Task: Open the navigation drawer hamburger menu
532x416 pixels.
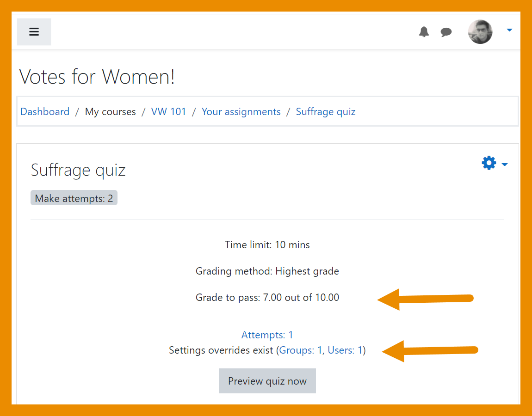Action: [x=34, y=31]
